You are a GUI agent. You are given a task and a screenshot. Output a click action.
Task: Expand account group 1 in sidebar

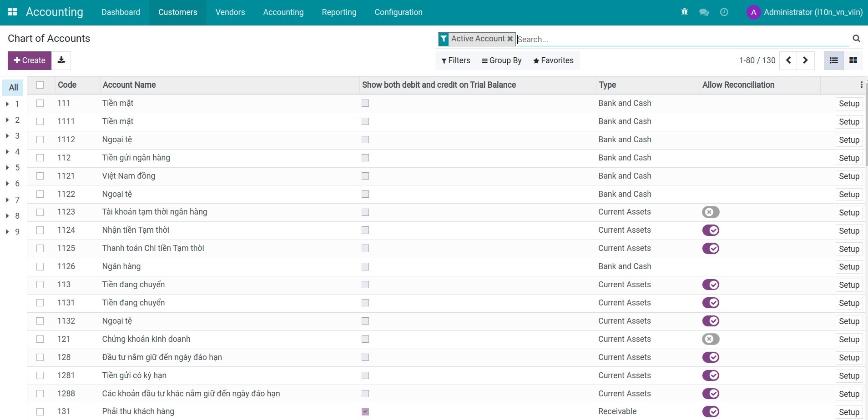pyautogui.click(x=8, y=104)
